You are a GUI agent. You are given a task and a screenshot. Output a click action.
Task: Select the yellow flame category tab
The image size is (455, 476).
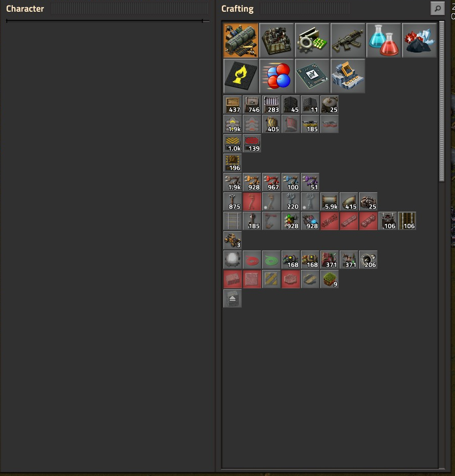(x=241, y=76)
